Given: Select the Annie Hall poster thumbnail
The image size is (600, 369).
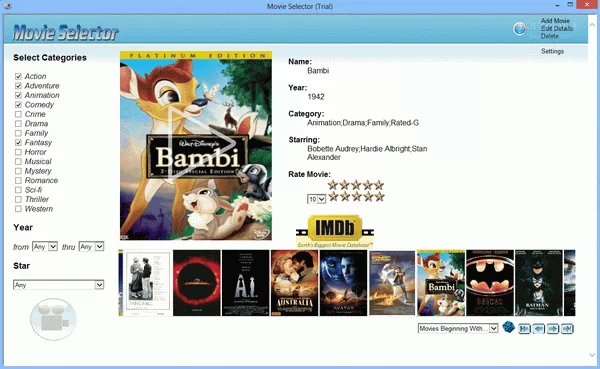Looking at the screenshot, I should click(x=148, y=283).
